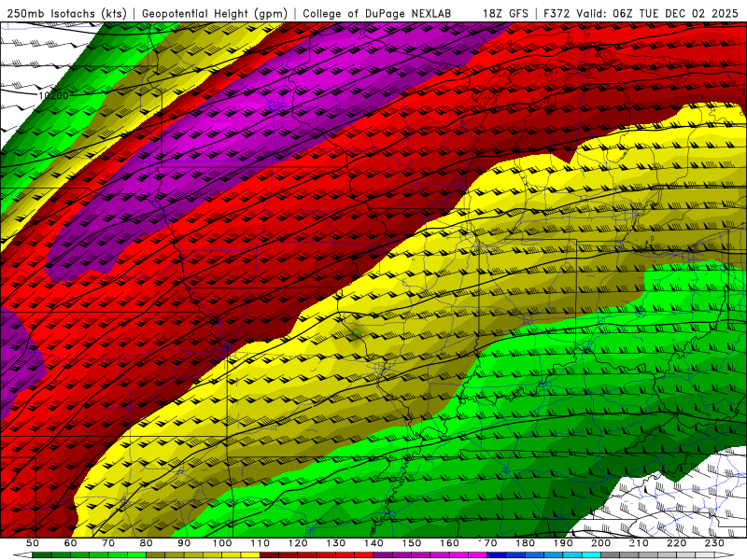Click the '250mb Isotachs (kts)' title text
This screenshot has height=560, width=747.
[x=66, y=13]
